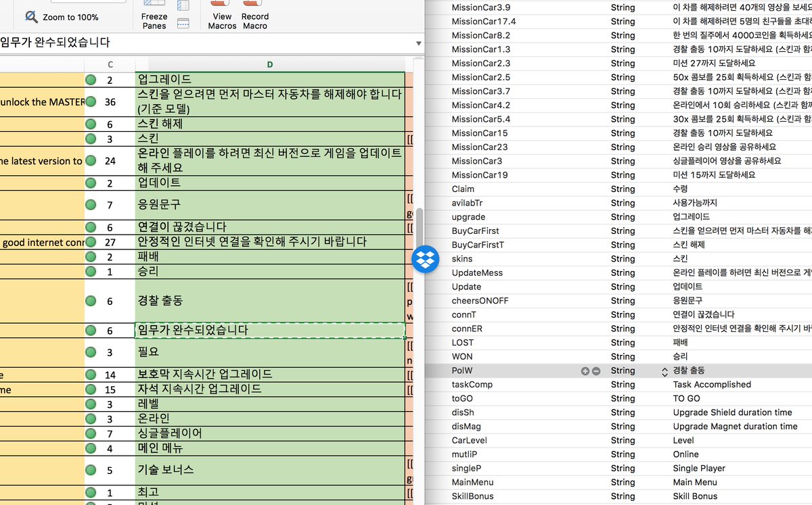Select the Claim key in plist
812x505 pixels.
tap(463, 189)
